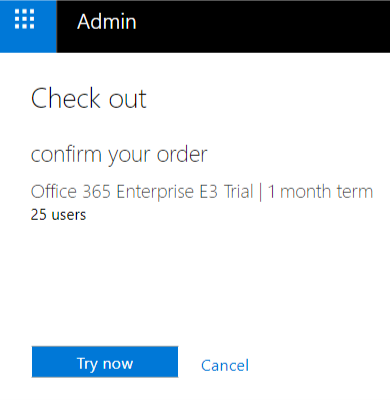Open the app launcher waffle icon
This screenshot has width=390, height=400.
pos(25,19)
